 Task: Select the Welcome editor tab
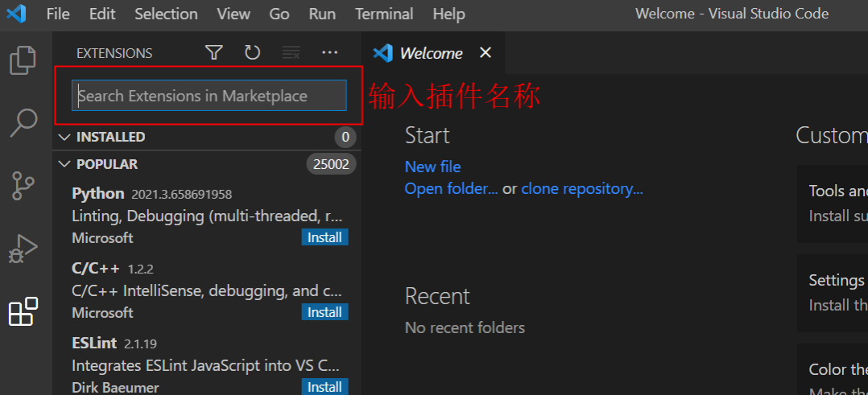pos(433,53)
